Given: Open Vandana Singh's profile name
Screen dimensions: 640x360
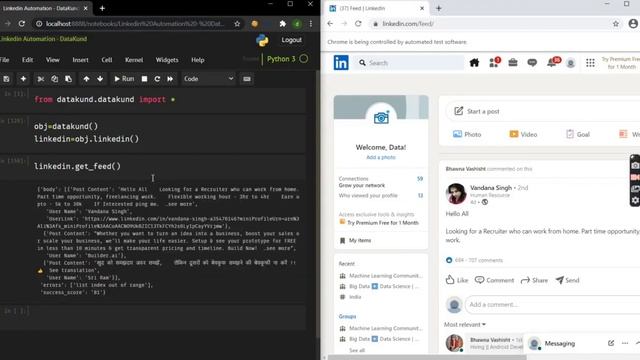Looking at the screenshot, I should 491,188.
